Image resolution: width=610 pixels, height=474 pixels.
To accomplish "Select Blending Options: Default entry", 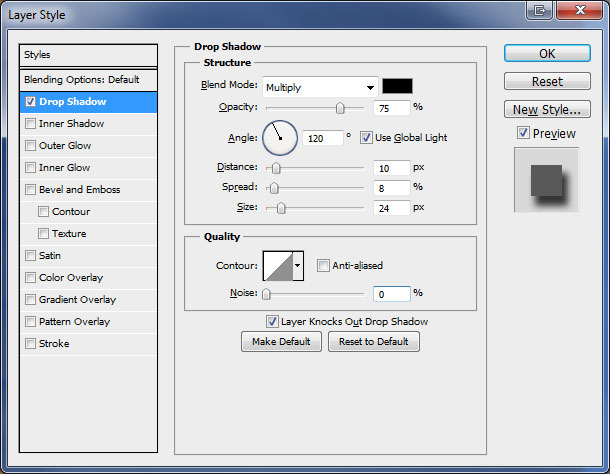I will 88,80.
